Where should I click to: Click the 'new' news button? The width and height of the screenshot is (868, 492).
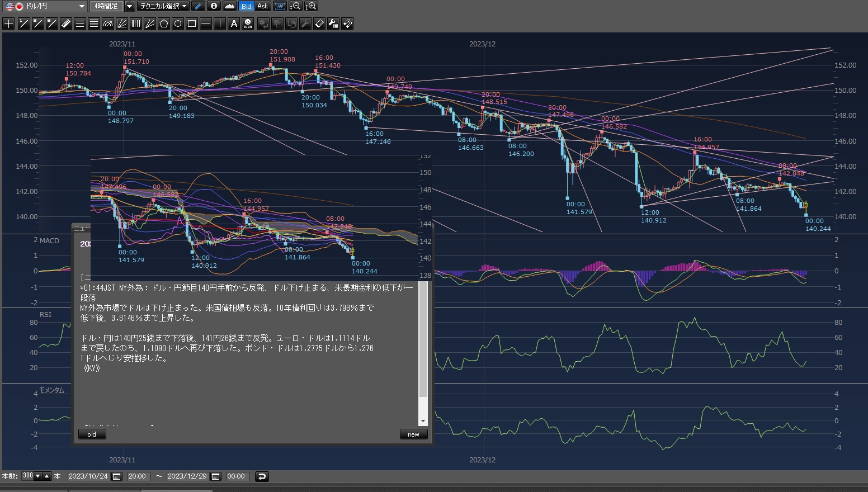[x=413, y=434]
